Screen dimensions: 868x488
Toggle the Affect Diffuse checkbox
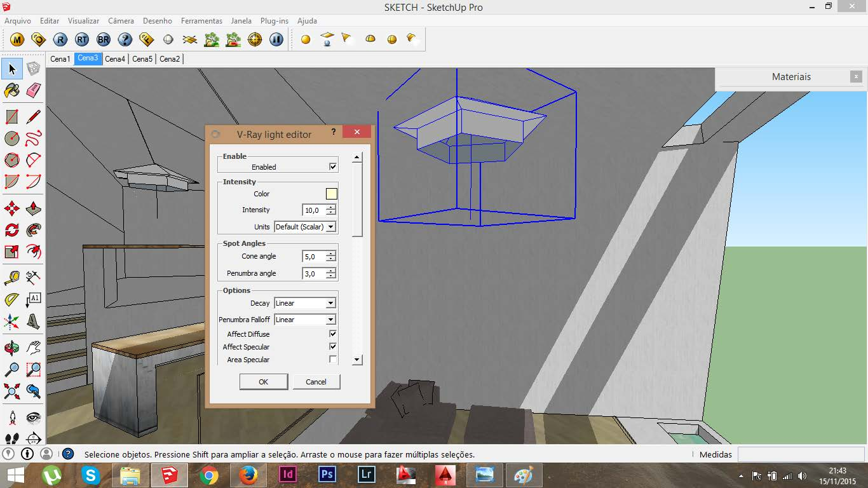[333, 334]
